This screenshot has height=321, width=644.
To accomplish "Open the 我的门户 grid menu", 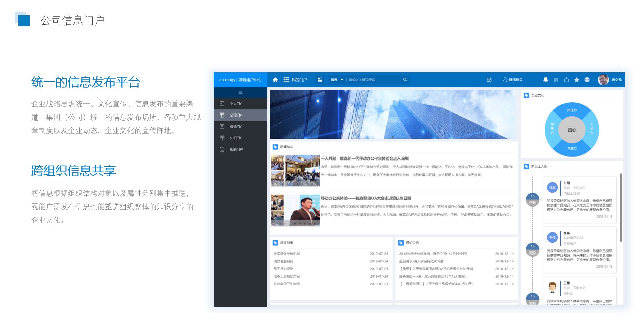I will pos(295,80).
